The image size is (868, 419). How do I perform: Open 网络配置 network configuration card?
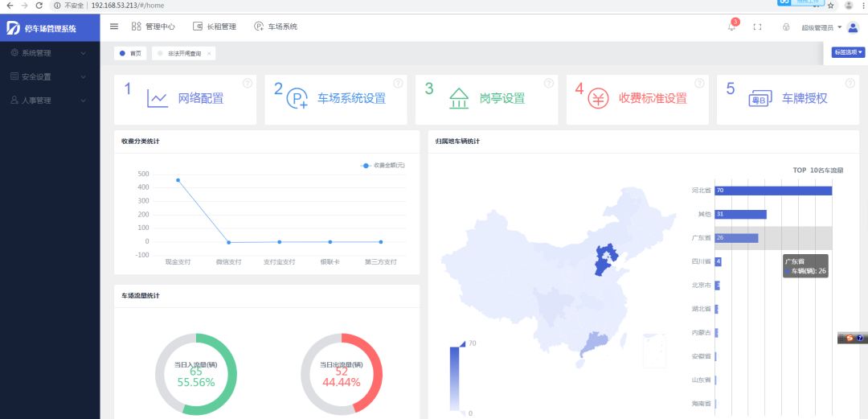click(185, 99)
